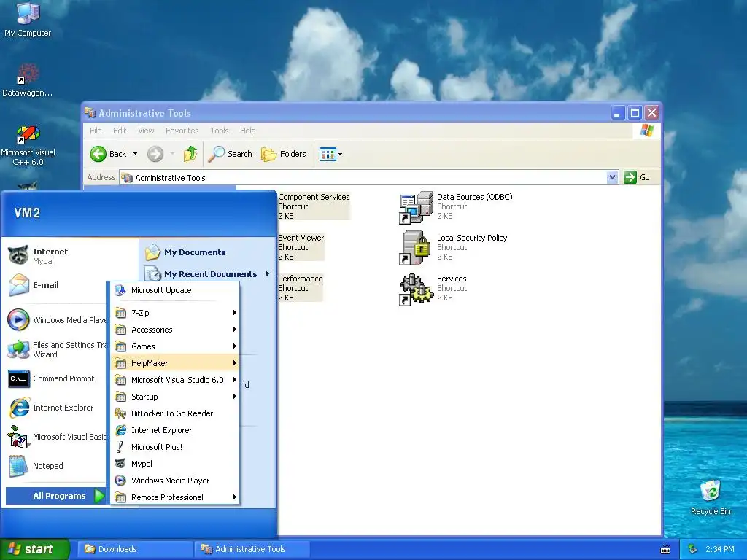Open Windows Media Player in All Programs list
747x560 pixels.
(175, 481)
